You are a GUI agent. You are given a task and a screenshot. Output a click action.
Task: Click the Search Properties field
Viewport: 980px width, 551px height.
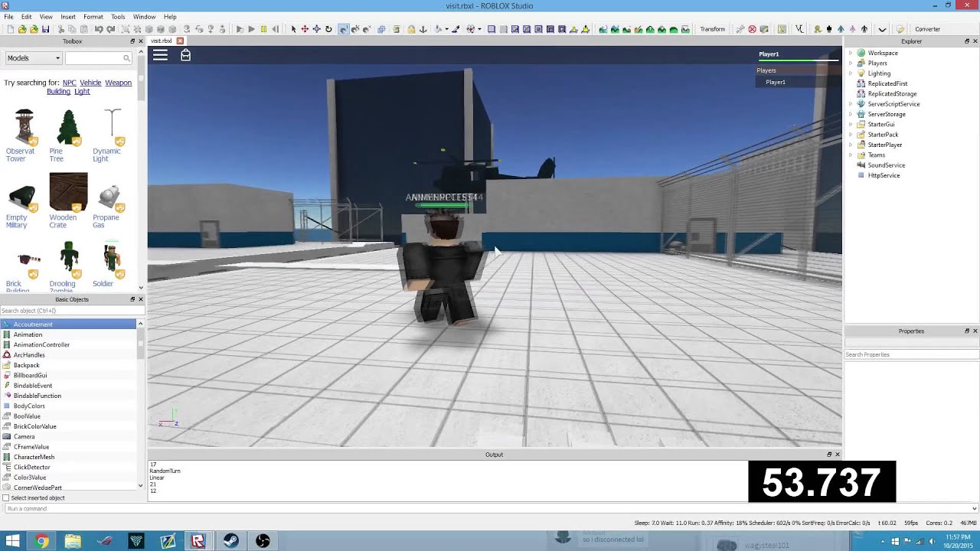(x=911, y=354)
